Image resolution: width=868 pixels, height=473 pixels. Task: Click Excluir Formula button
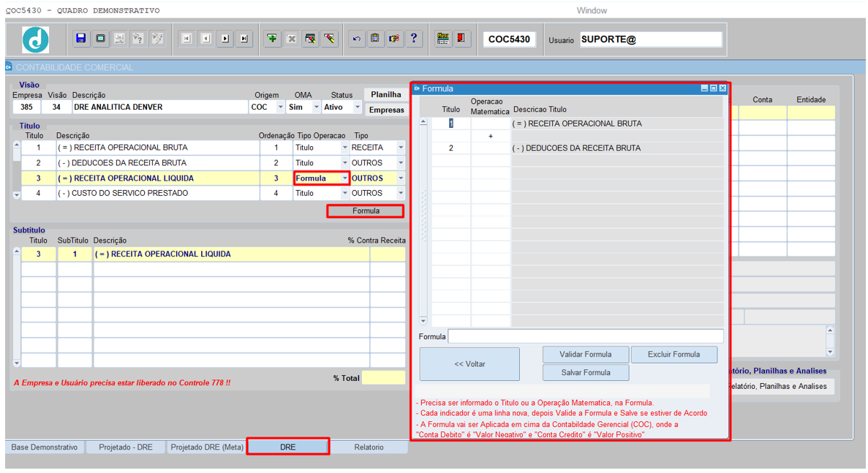click(673, 355)
